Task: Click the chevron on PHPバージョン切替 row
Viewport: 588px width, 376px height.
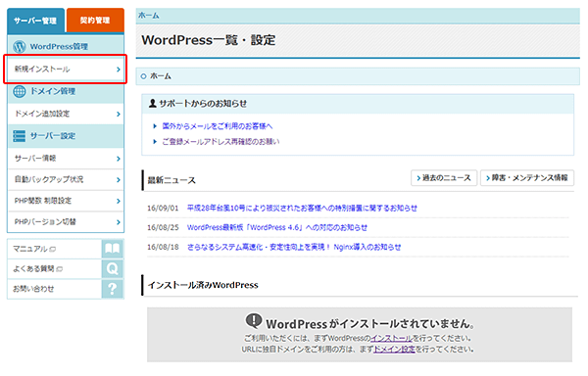Action: (x=119, y=222)
